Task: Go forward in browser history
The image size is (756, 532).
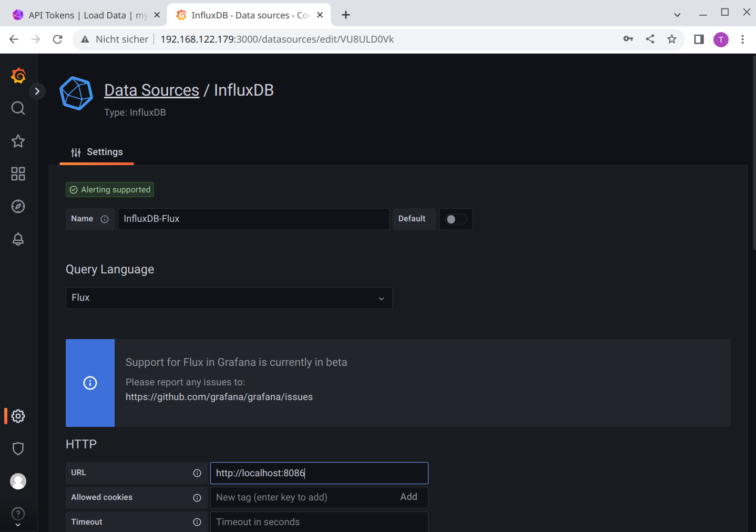Action: coord(36,39)
